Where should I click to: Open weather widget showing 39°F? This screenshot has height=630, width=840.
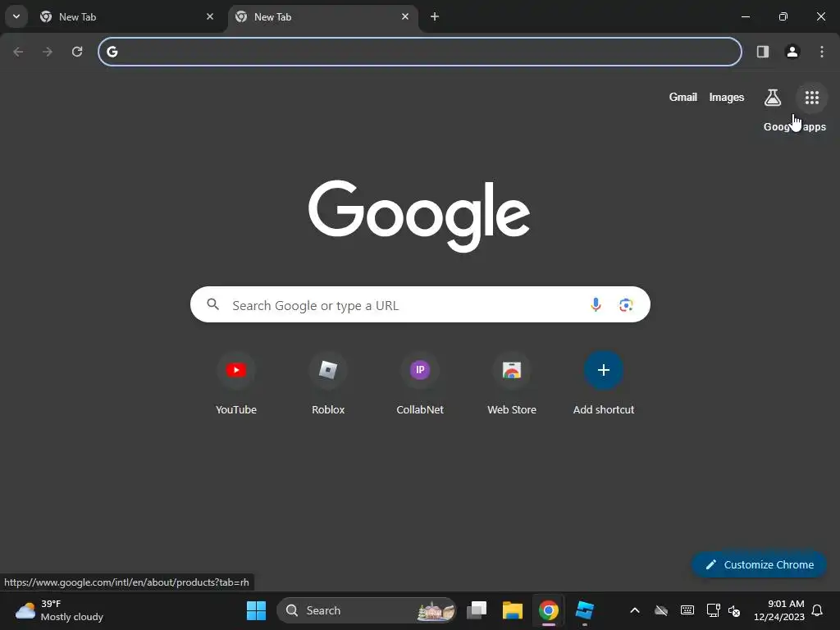[x=59, y=610]
